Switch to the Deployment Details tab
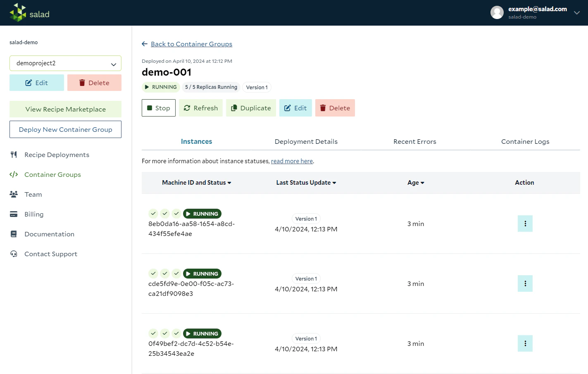This screenshot has height=374, width=588. coord(306,141)
